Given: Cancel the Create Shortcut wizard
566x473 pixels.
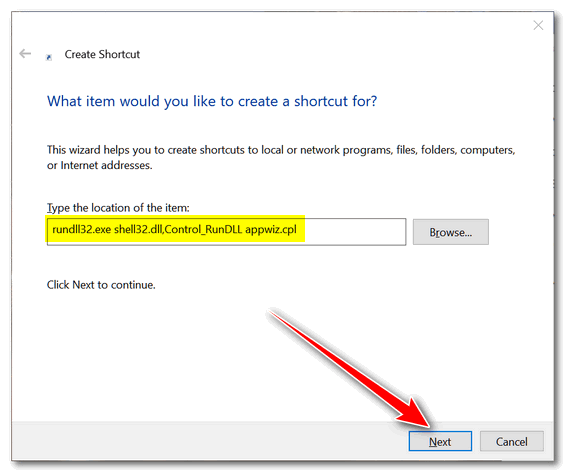Looking at the screenshot, I should [x=511, y=441].
